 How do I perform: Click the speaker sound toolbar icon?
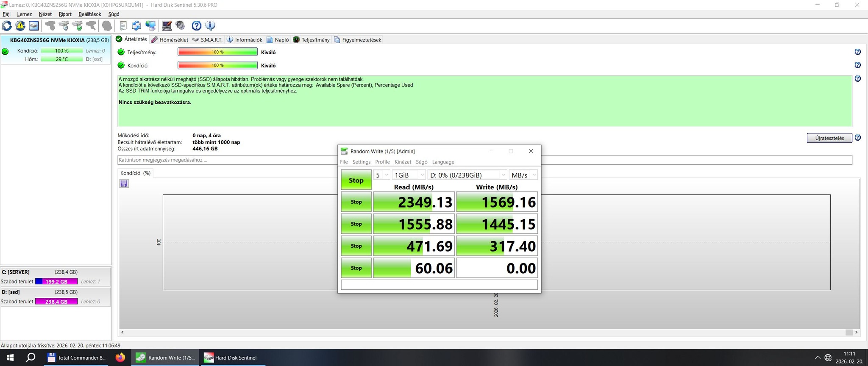pos(181,26)
